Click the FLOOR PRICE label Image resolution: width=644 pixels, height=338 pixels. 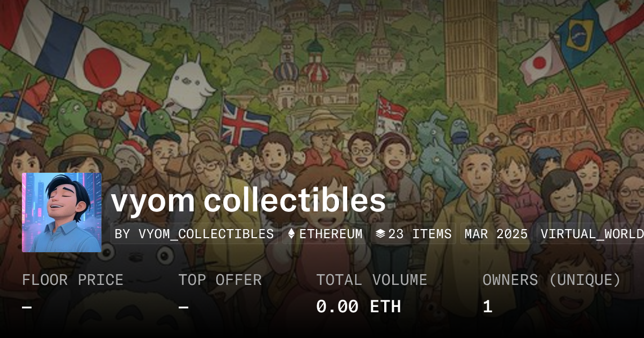click(72, 280)
